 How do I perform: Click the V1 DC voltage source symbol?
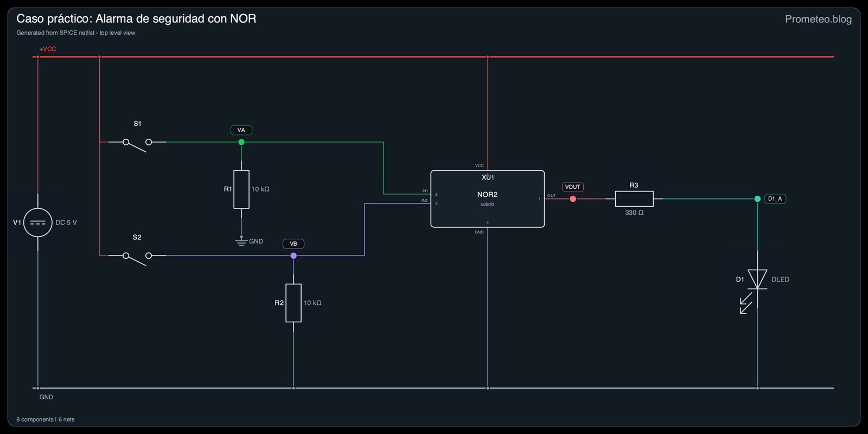click(x=38, y=222)
